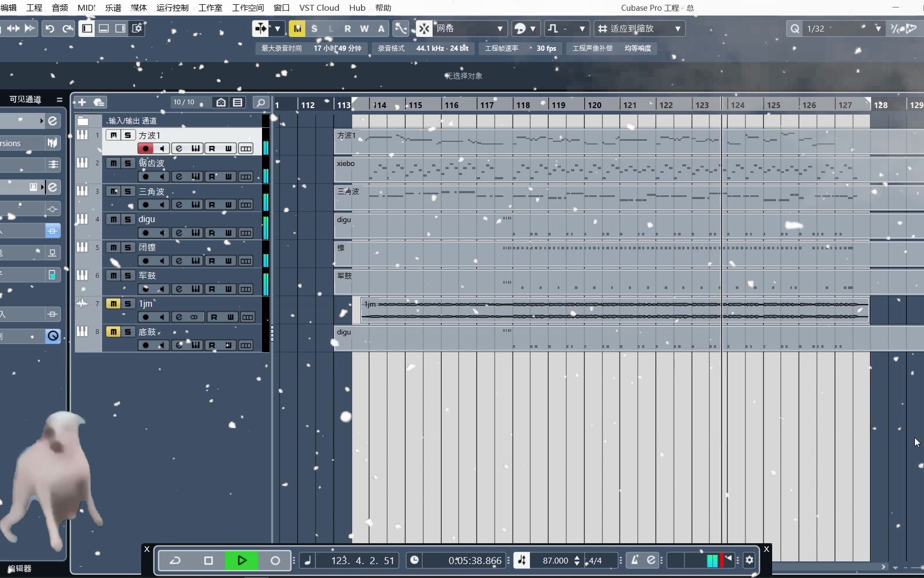Open the 乐谱 menu
Viewport: 924px width, 578px height.
tap(113, 7)
